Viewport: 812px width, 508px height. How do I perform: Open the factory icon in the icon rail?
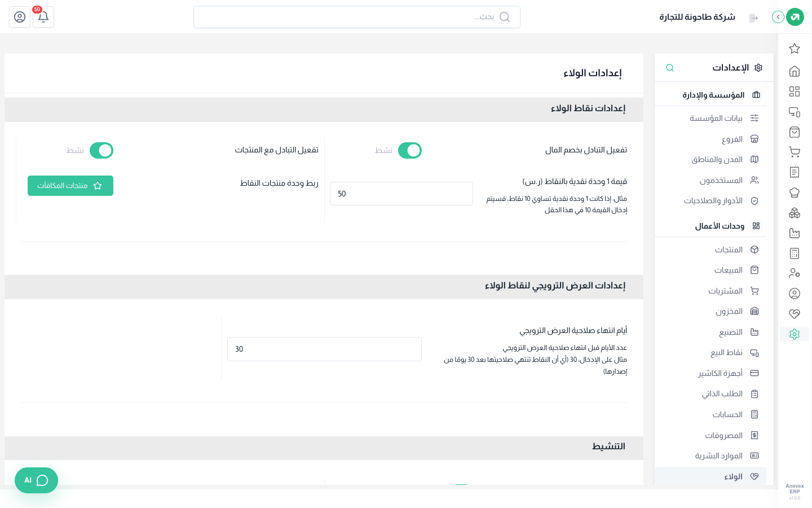(795, 233)
